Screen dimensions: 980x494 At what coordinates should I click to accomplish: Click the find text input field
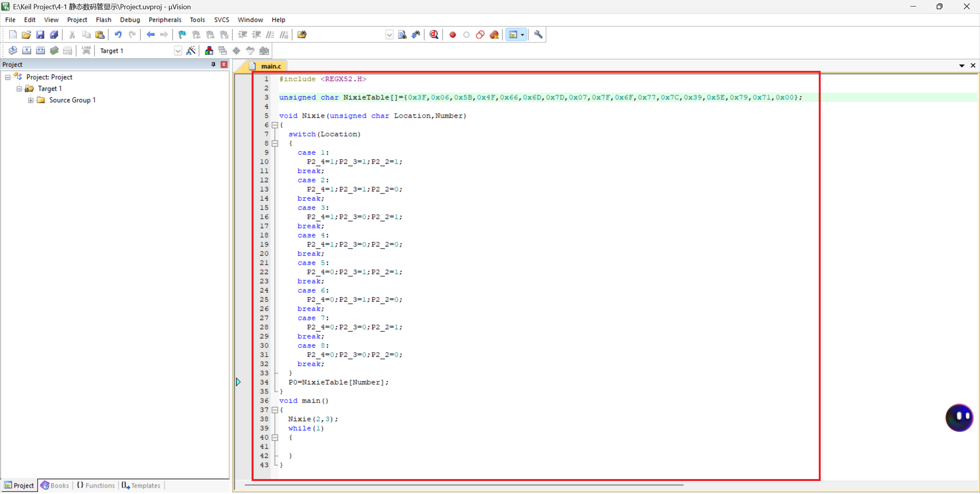point(347,34)
